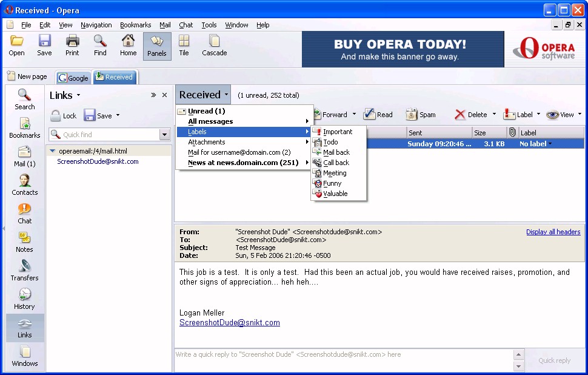Open the Links panel title dropdown
This screenshot has width=588, height=375.
click(x=78, y=95)
